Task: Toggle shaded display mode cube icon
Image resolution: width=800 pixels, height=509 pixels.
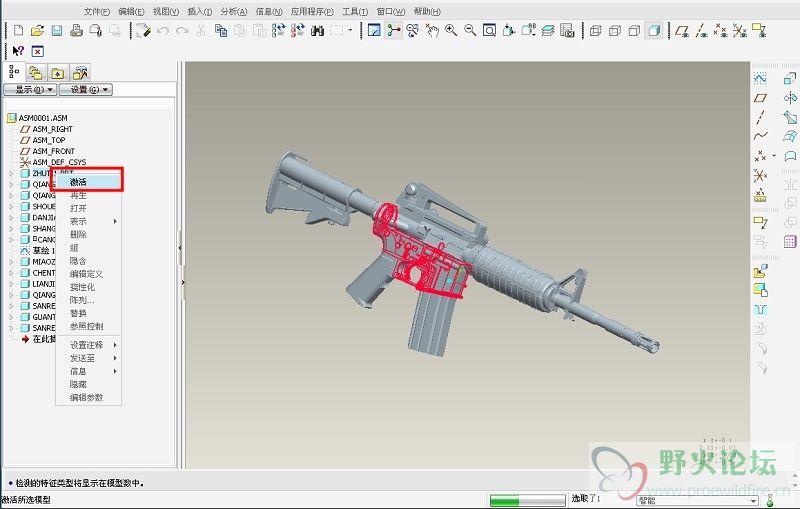Action: (x=653, y=31)
